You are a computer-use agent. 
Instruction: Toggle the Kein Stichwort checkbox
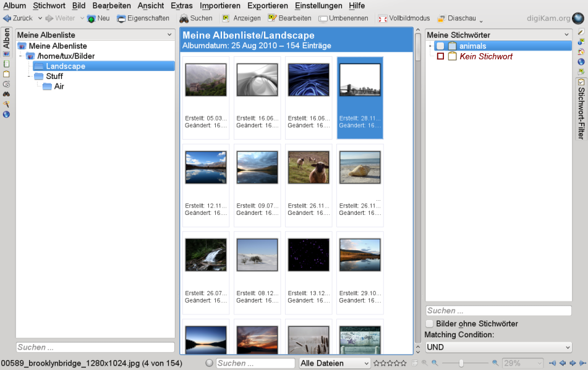coord(440,56)
